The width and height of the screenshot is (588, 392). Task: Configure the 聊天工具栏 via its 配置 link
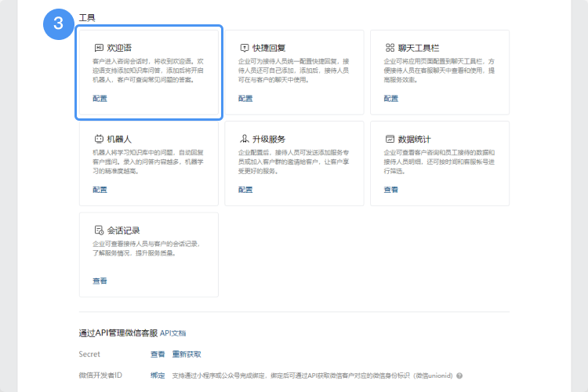click(x=390, y=99)
